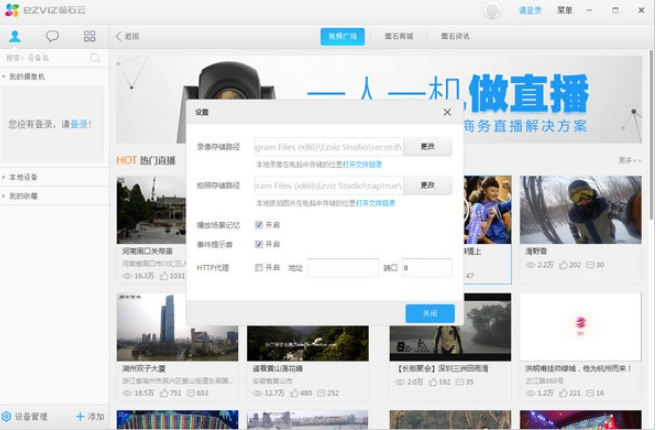Click the 返回 back chevron
Screen dimensions: 661x430
[x=118, y=36]
